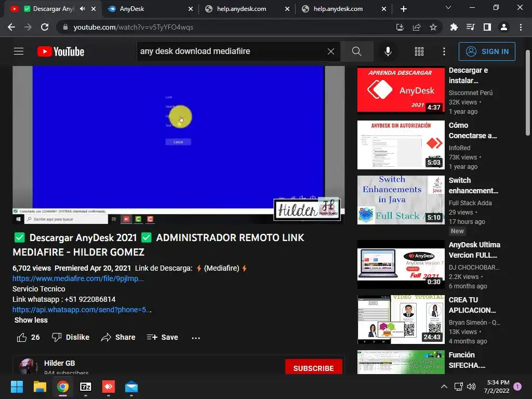Image resolution: width=532 pixels, height=399 pixels.
Task: Open the 24:43 video tutorial thumbnail
Action: pos(401,320)
